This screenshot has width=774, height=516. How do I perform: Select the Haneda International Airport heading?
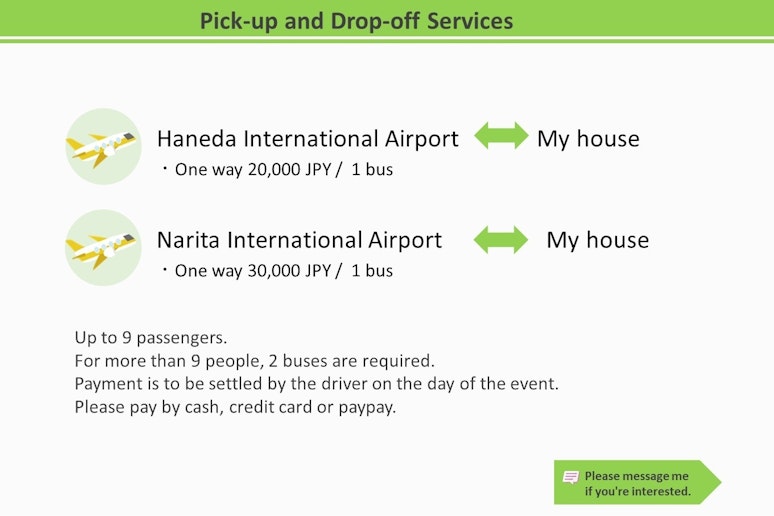tap(307, 139)
